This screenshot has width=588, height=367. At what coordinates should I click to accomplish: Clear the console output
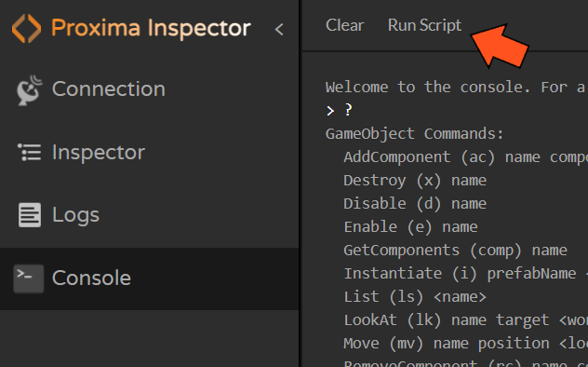tap(344, 25)
